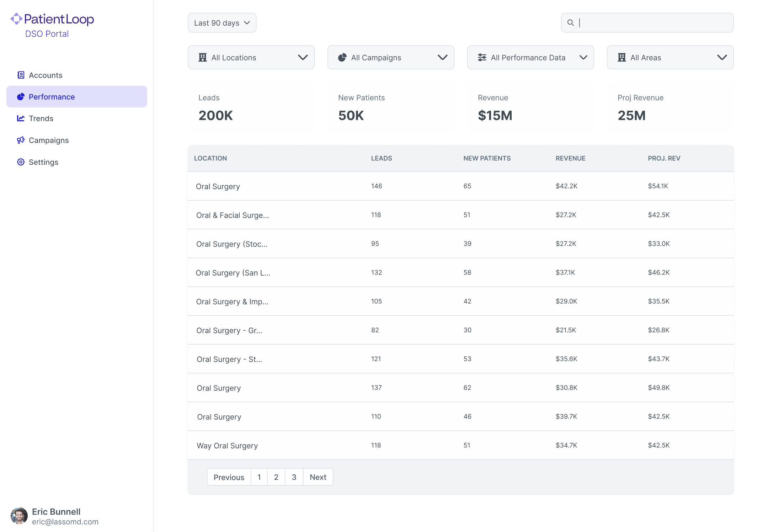This screenshot has width=768, height=532.
Task: Click the Trends line-chart icon
Action: pyautogui.click(x=21, y=118)
